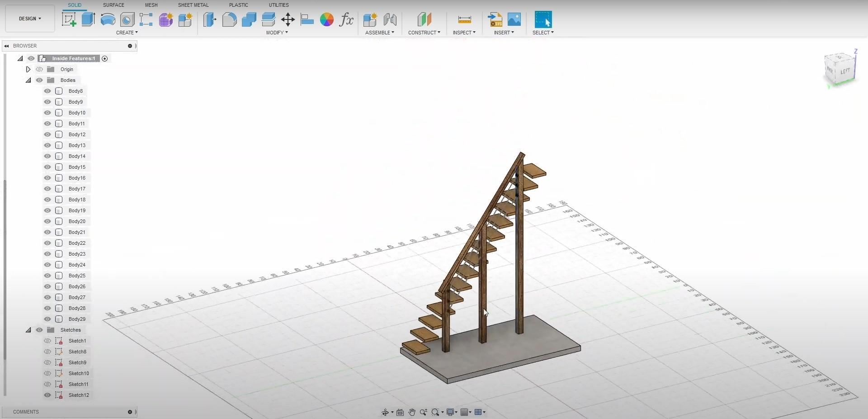Collapse the Bodies folder
868x419 pixels.
(28, 80)
